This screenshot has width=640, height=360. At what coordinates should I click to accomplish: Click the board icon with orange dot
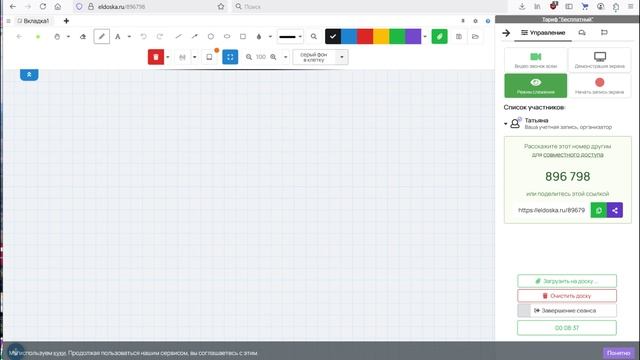coord(210,57)
